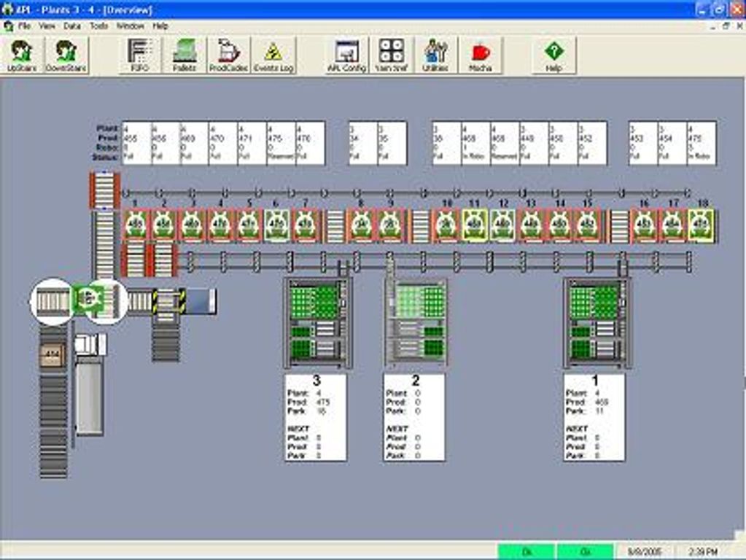Image resolution: width=746 pixels, height=560 pixels.
Task: Open the Window menu
Action: point(131,25)
